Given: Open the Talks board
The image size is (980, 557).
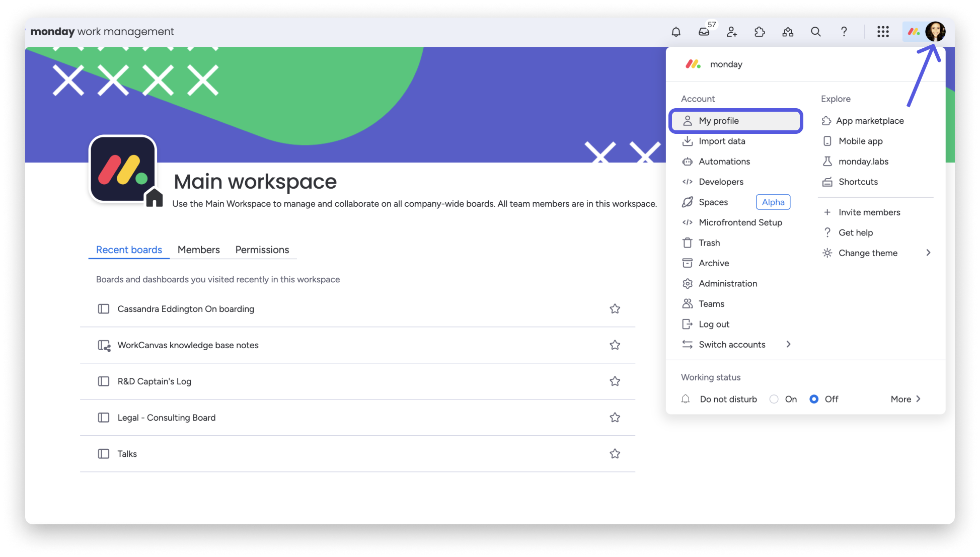Looking at the screenshot, I should click(x=127, y=454).
